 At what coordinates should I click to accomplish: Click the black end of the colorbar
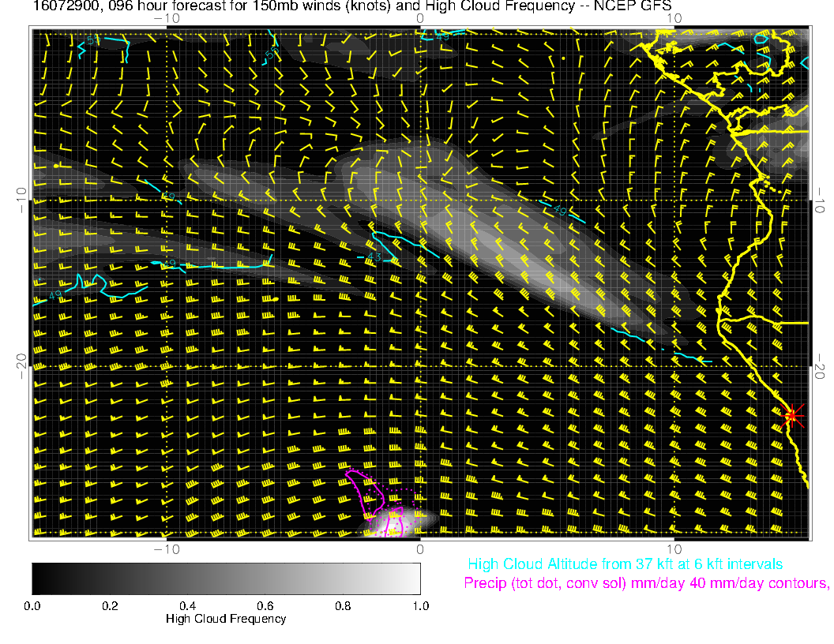(36, 578)
